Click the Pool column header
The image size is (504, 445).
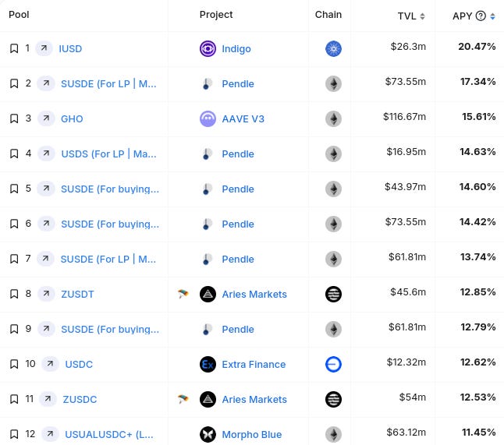tap(19, 15)
